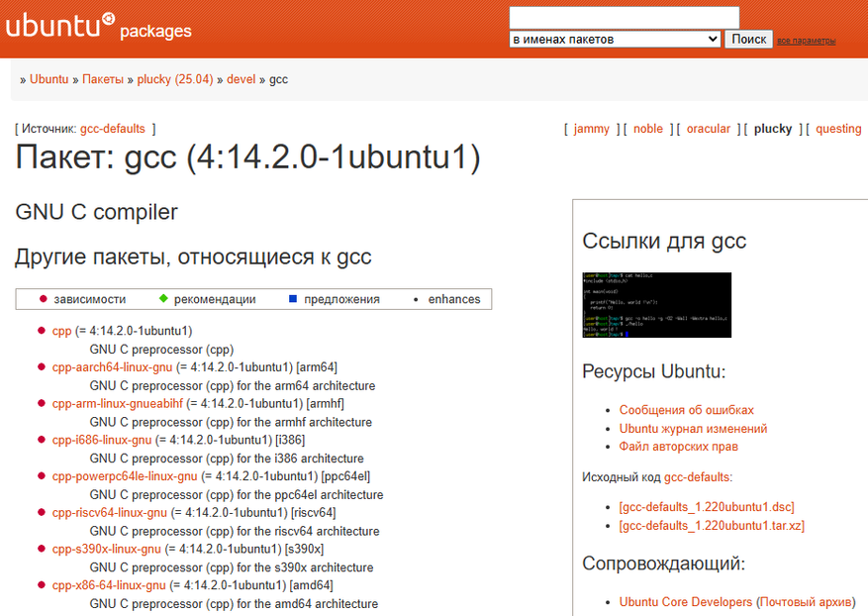Screen dimensions: 868x616
Task: Open the cpp dependency package link
Action: pos(61,331)
